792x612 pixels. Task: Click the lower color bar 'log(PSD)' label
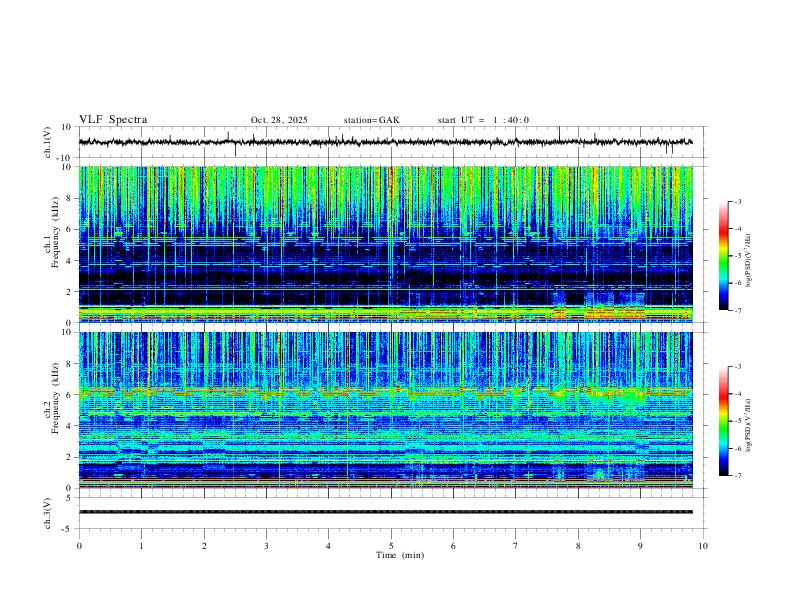coord(749,425)
